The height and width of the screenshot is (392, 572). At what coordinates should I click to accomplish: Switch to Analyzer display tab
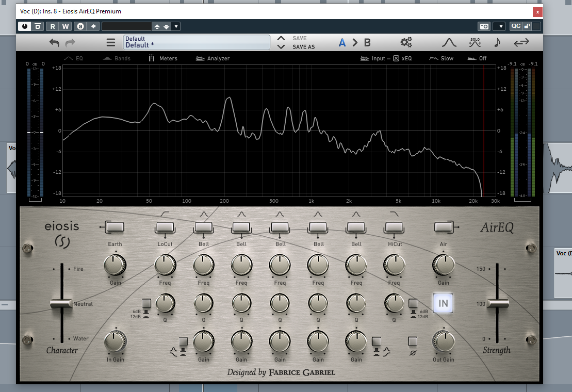coord(213,58)
